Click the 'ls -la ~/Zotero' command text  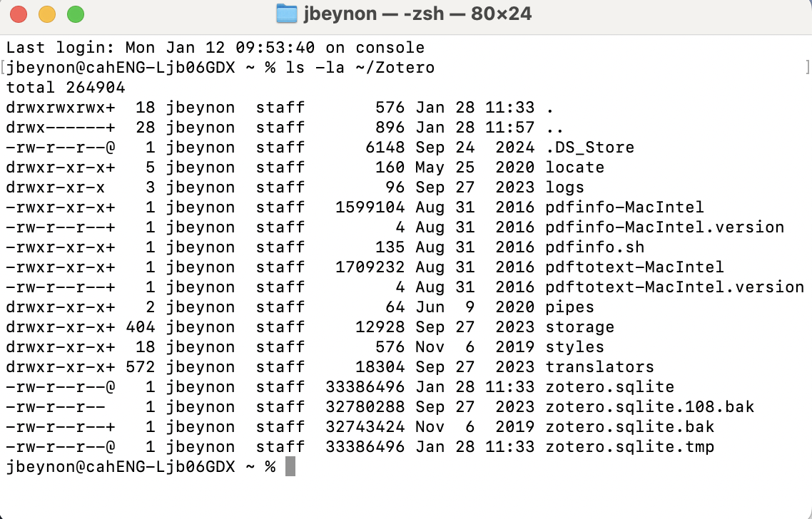(360, 68)
